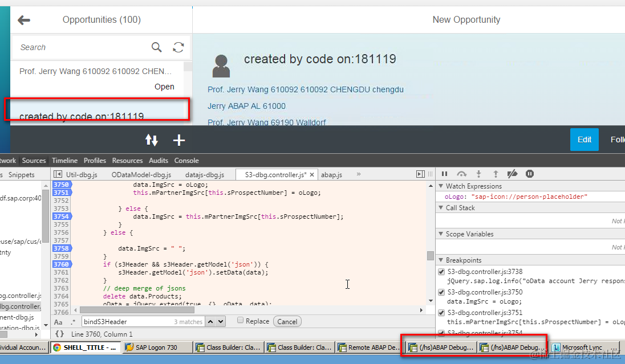The width and height of the screenshot is (625, 364).
Task: Go back with the left arrow in Opportunities header
Action: (x=24, y=20)
